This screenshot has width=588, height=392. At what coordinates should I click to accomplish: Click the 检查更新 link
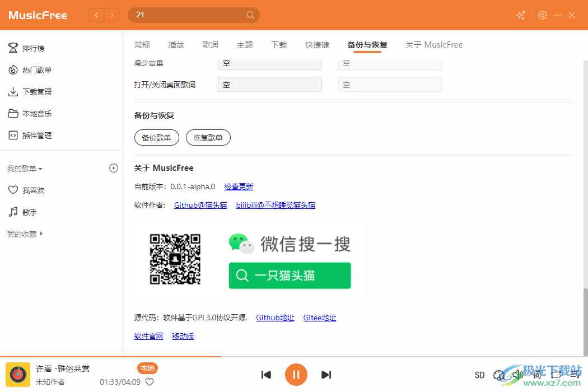[x=239, y=186]
